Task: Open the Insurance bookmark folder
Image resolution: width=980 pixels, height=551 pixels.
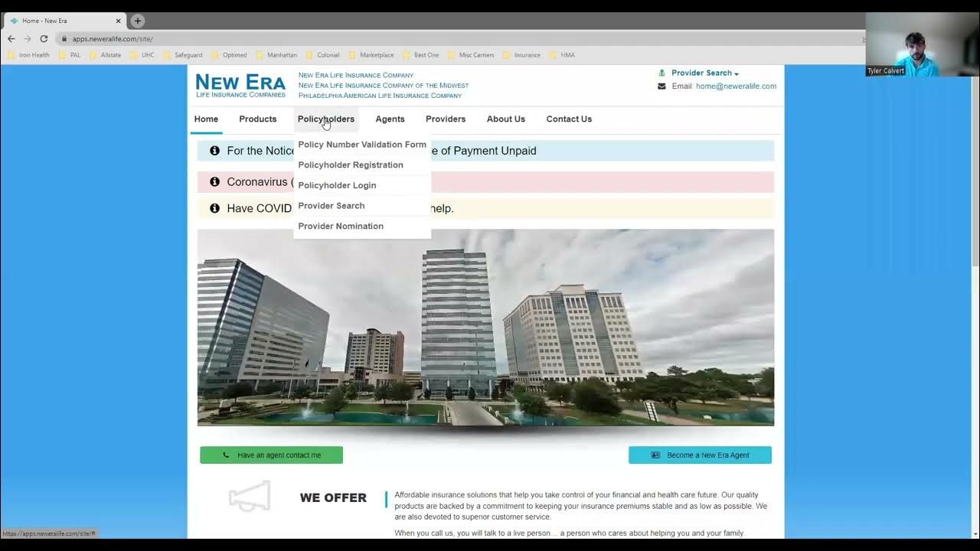Action: [x=522, y=55]
